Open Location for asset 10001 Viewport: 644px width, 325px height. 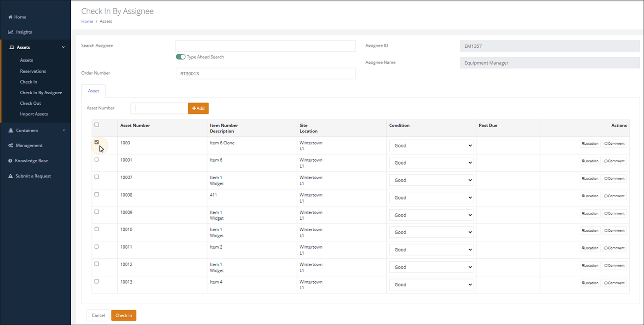click(x=590, y=161)
